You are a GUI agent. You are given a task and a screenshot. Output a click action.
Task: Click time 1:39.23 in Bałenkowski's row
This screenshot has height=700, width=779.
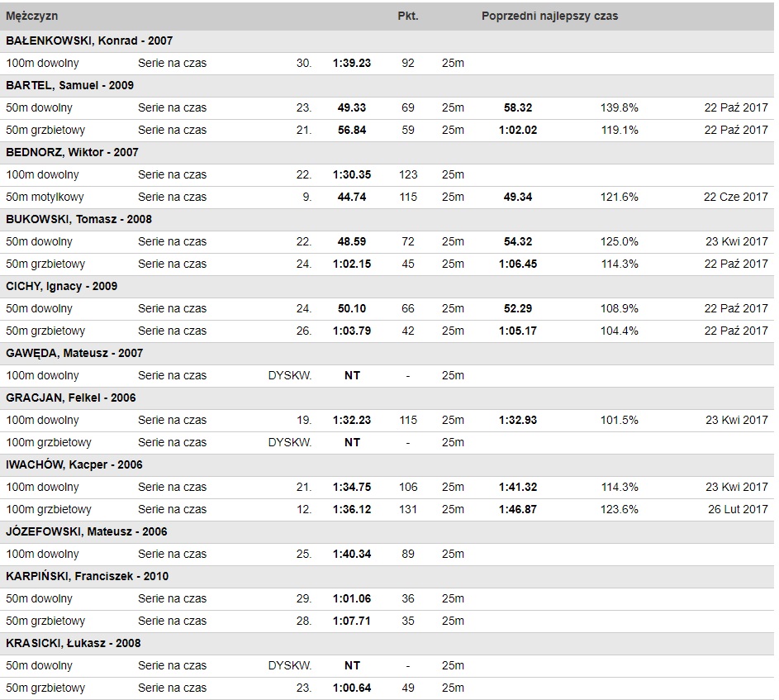pyautogui.click(x=352, y=63)
